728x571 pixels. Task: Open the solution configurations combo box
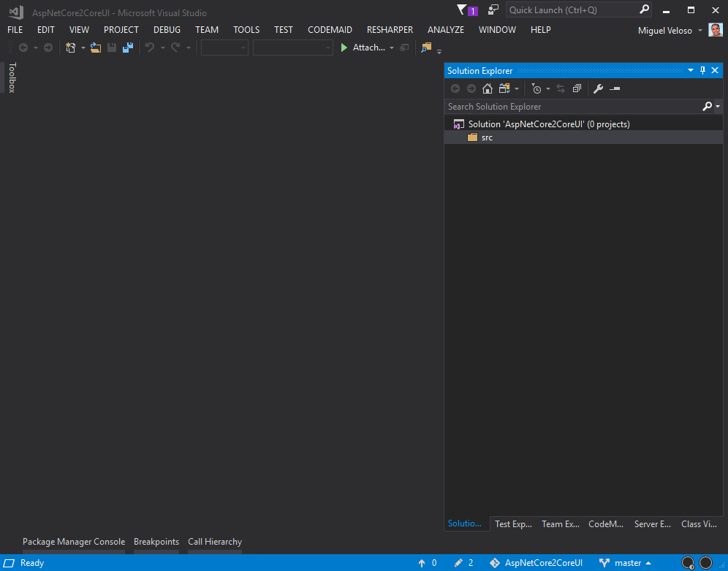click(224, 48)
